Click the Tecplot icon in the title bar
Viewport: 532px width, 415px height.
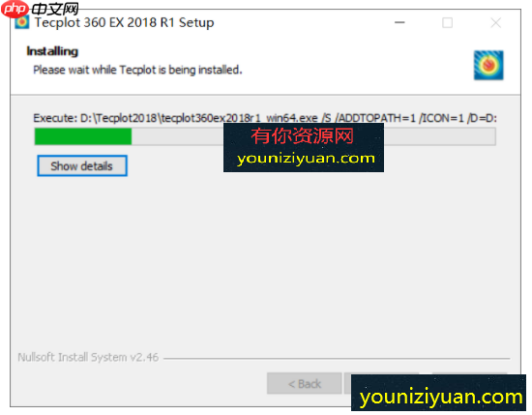(22, 22)
